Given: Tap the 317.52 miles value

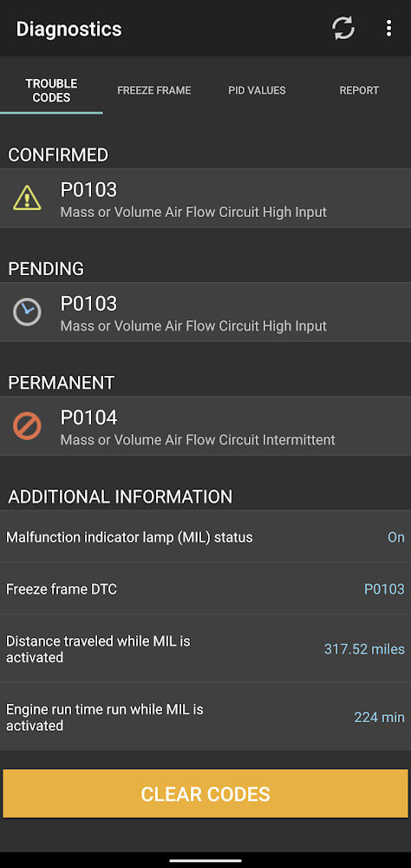Looking at the screenshot, I should (x=364, y=648).
